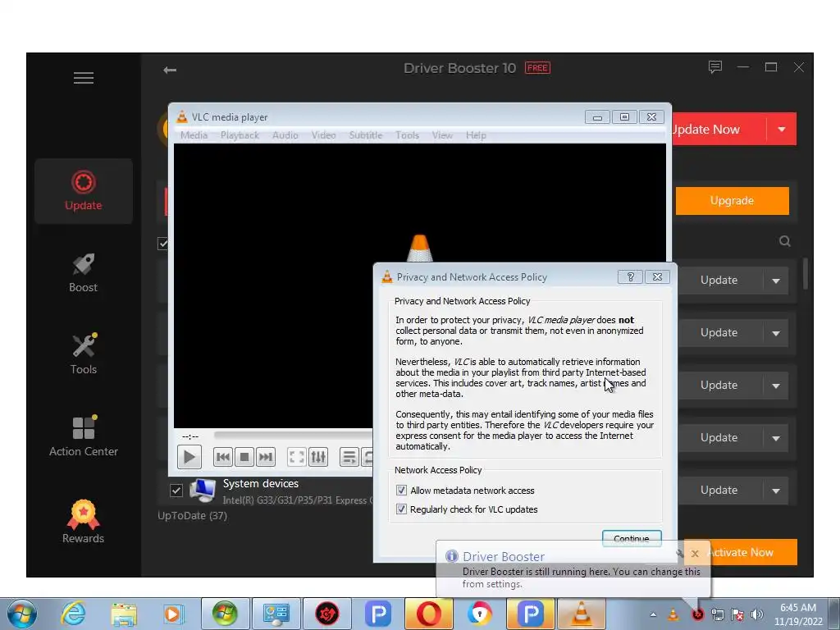Click Continue in Privacy dialog
Image resolution: width=840 pixels, height=630 pixels.
[632, 538]
